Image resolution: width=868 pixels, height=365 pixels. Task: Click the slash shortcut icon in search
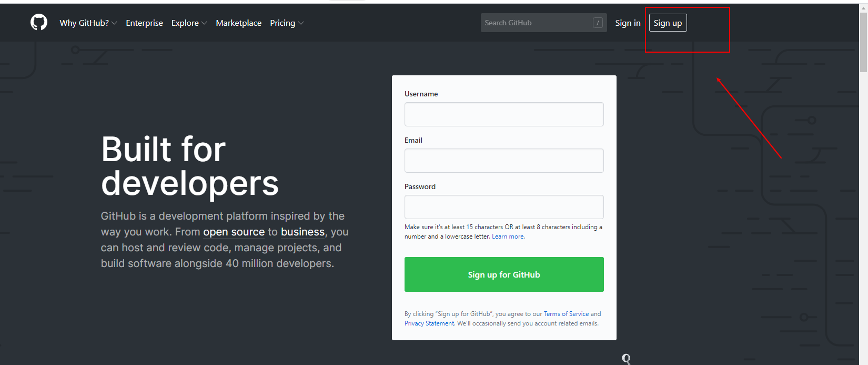coord(598,23)
